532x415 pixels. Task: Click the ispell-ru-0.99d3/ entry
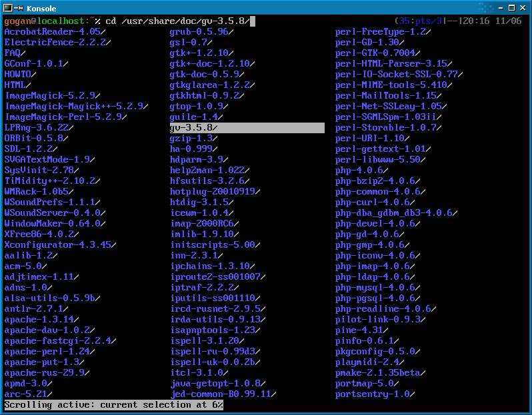coord(215,352)
